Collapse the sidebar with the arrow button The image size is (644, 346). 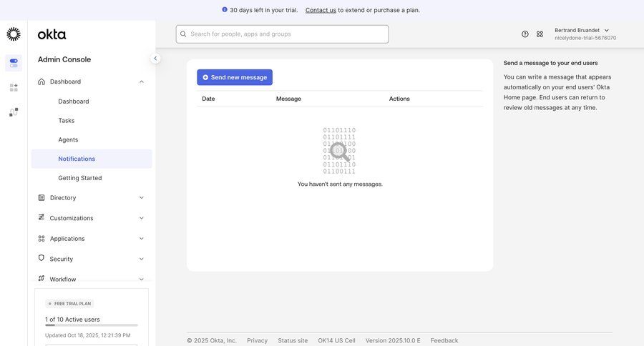point(155,59)
